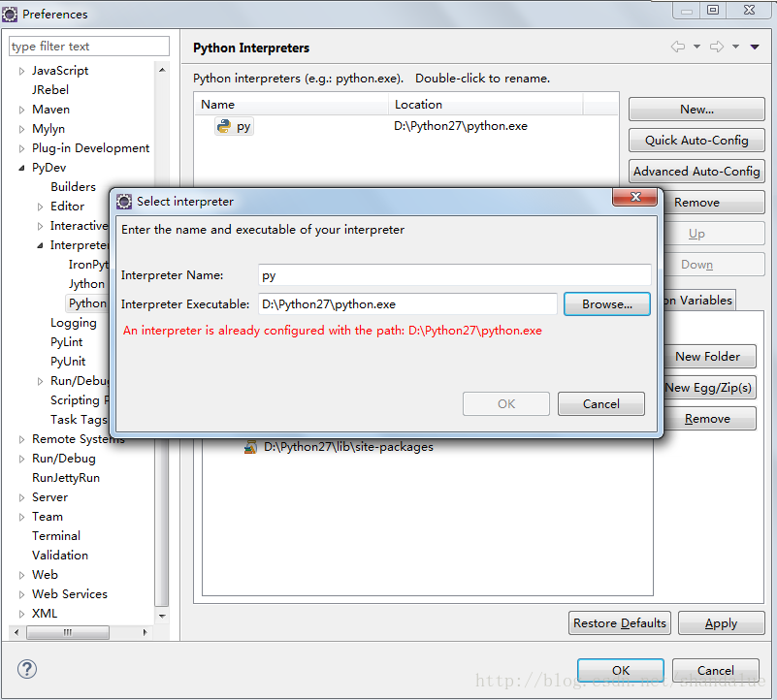777x700 pixels.
Task: Expand the Mylyn tree node
Action: point(21,129)
